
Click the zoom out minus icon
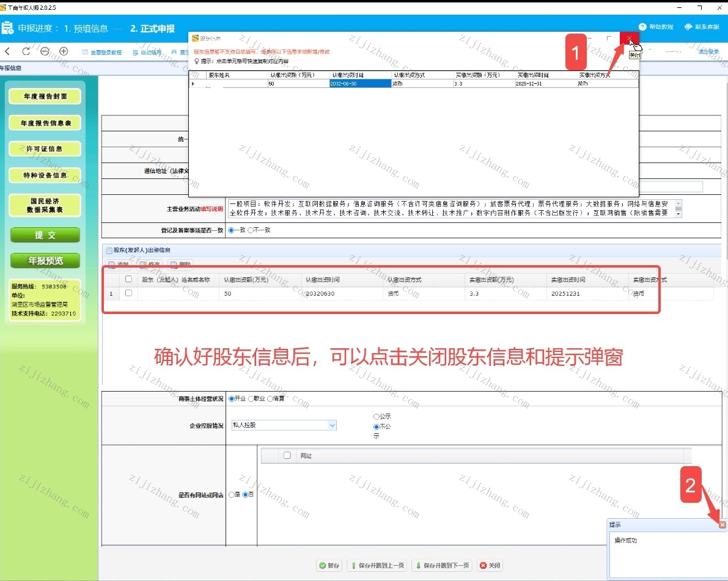click(45, 51)
